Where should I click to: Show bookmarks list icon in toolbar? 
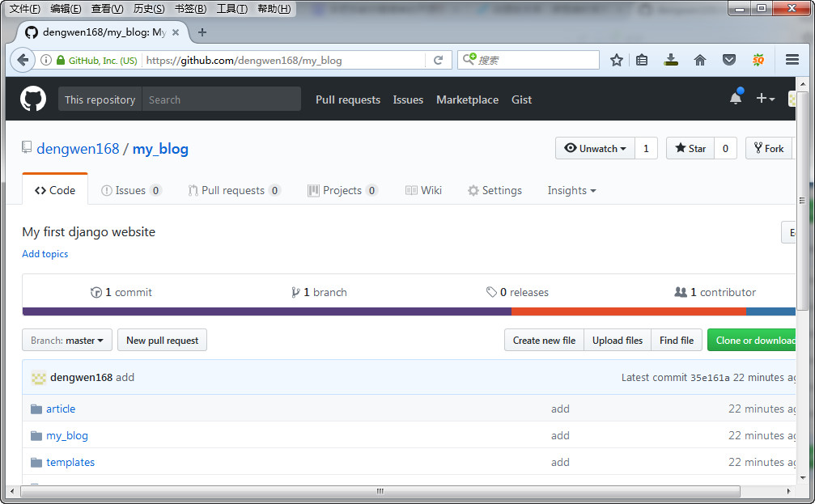(642, 61)
